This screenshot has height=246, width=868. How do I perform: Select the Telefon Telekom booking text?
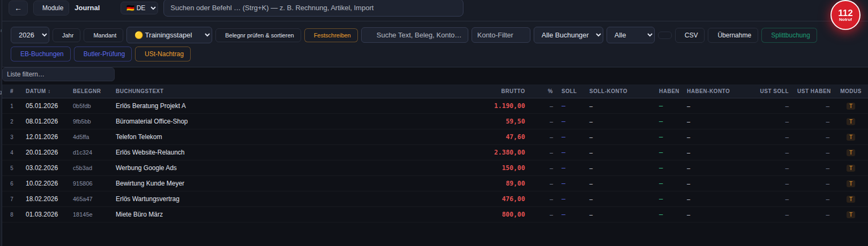(x=139, y=137)
